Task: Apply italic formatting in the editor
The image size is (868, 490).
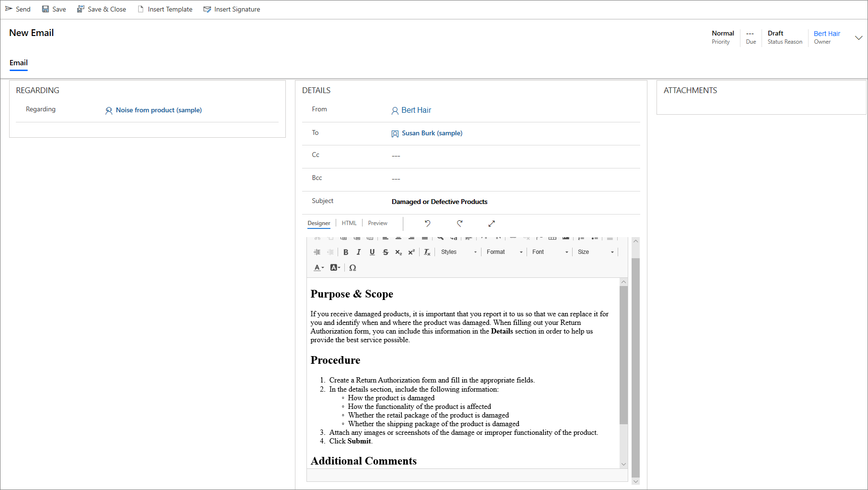Action: coord(358,251)
